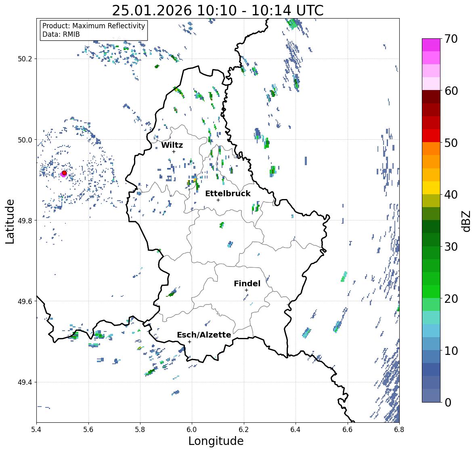Click the longitude tick label 6.2
This screenshot has width=476, height=451.
[244, 429]
